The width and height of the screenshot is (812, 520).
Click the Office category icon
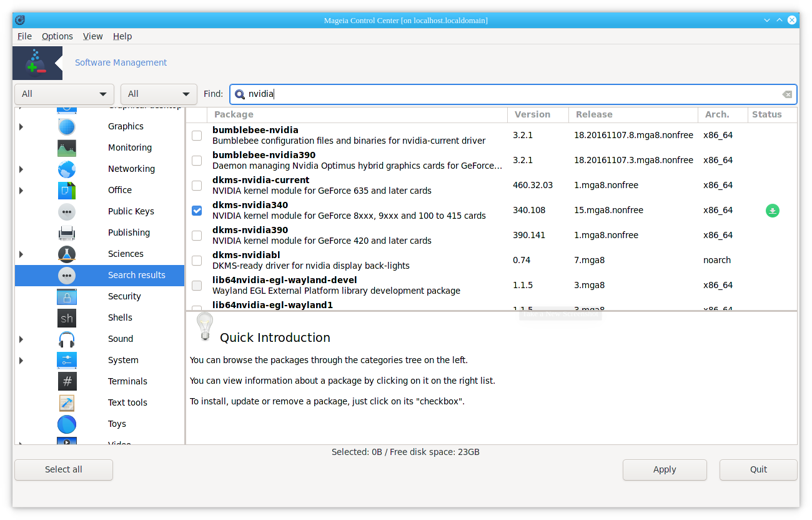(x=67, y=191)
